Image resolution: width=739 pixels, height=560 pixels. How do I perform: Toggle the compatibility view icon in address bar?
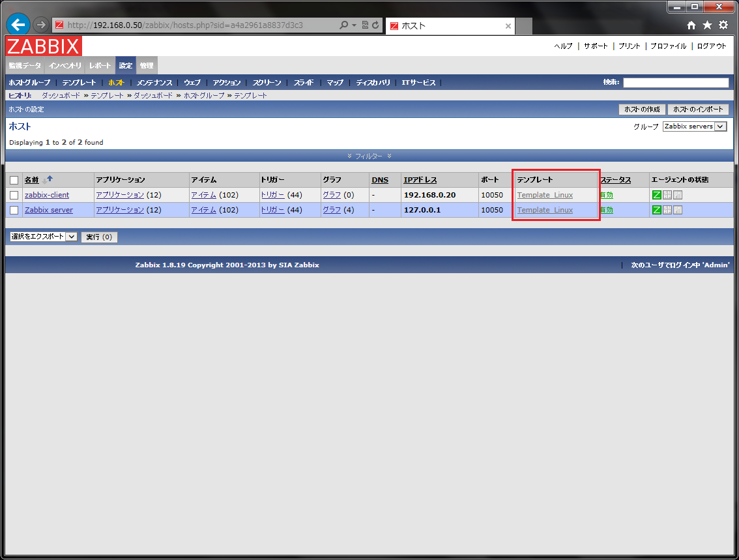[x=365, y=25]
